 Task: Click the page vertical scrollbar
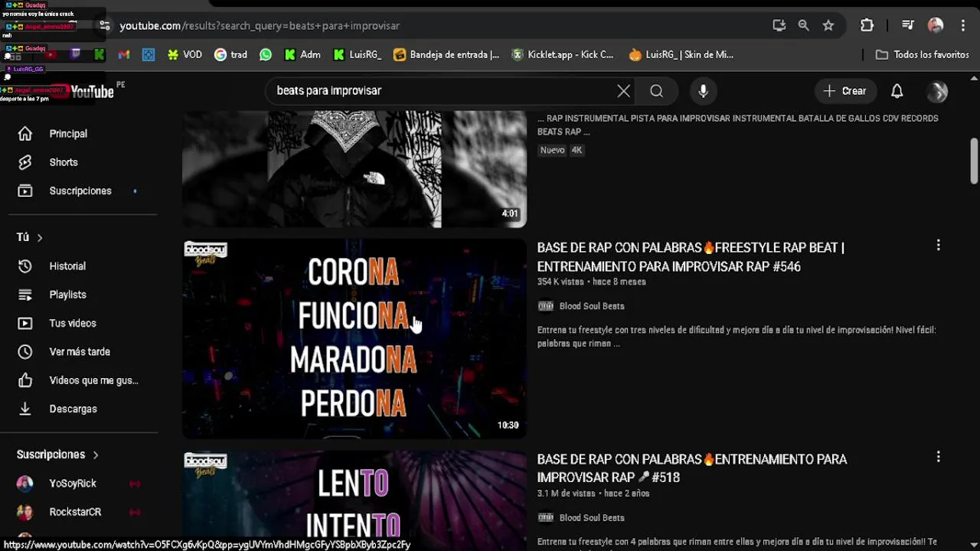(974, 161)
